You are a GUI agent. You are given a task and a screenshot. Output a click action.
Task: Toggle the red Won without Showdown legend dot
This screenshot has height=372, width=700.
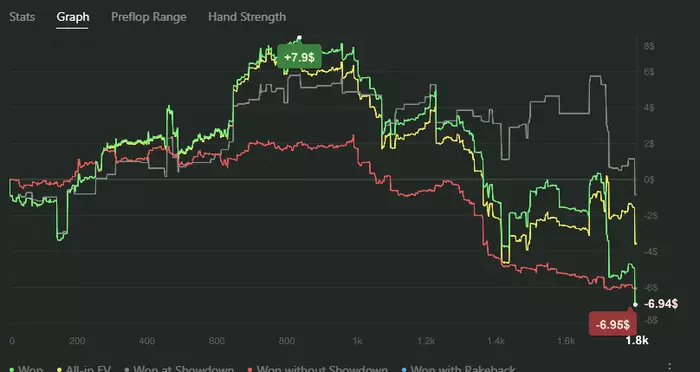pyautogui.click(x=250, y=370)
